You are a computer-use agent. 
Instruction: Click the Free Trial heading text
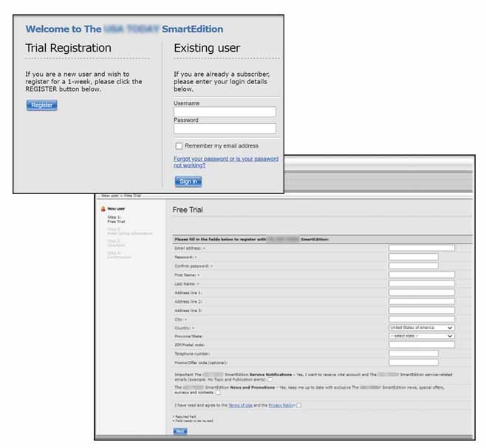pyautogui.click(x=188, y=210)
